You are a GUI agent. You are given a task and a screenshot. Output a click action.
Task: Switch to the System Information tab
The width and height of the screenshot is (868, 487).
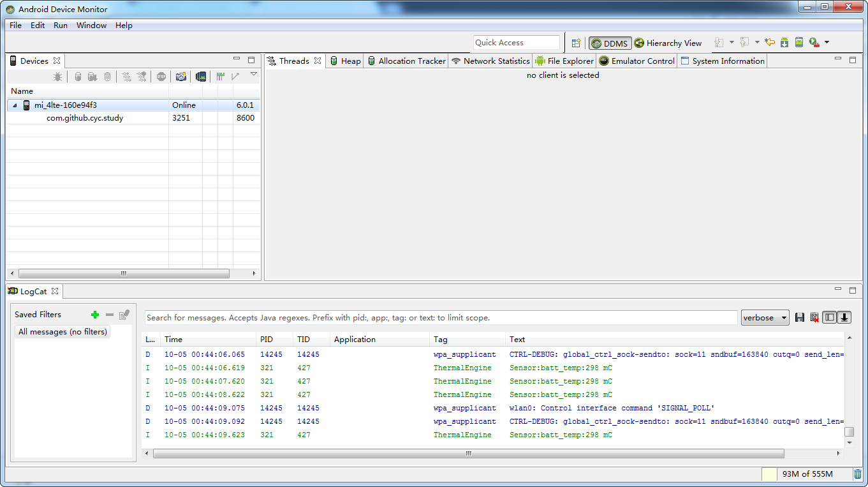tap(723, 61)
